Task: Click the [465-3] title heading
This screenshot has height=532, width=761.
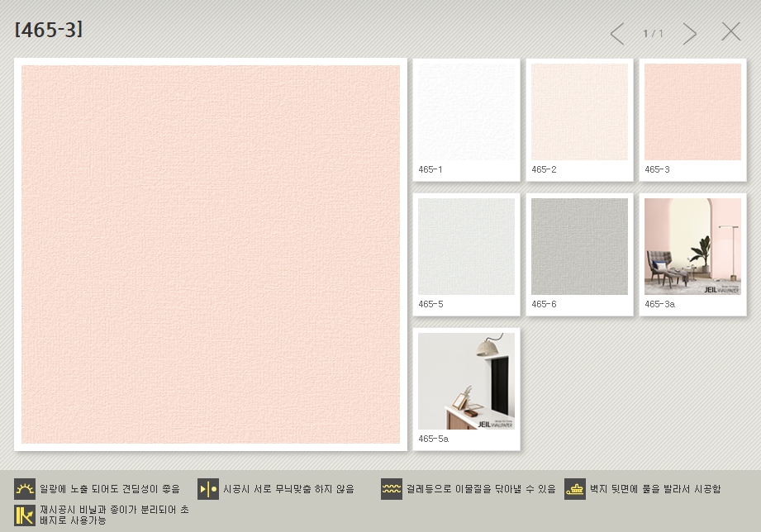Action: pyautogui.click(x=49, y=30)
